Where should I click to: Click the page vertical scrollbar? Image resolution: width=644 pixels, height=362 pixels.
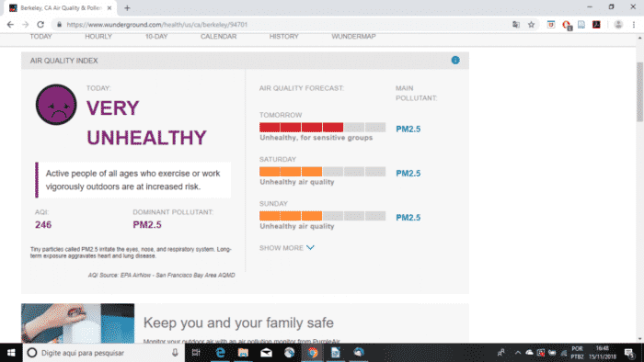tap(639, 92)
